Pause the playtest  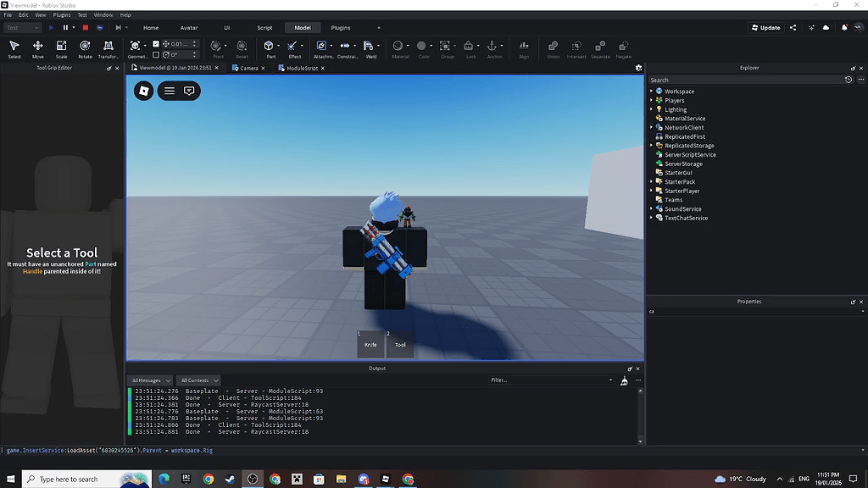coord(65,28)
